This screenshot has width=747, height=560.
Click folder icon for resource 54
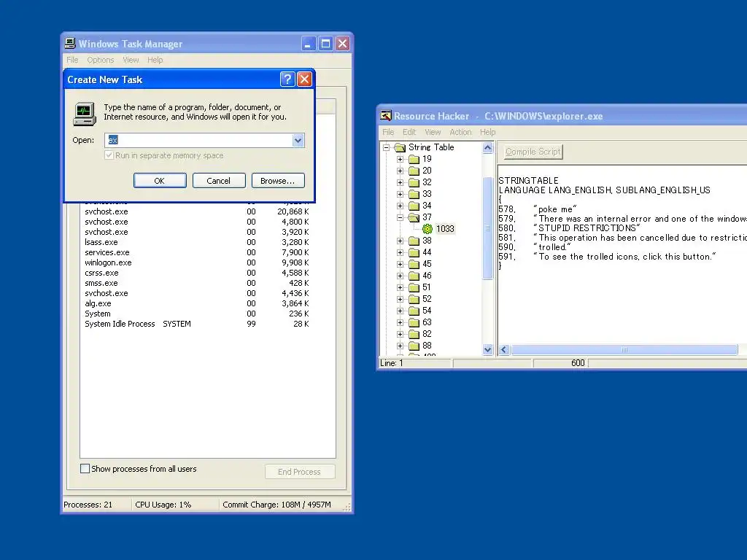(414, 311)
